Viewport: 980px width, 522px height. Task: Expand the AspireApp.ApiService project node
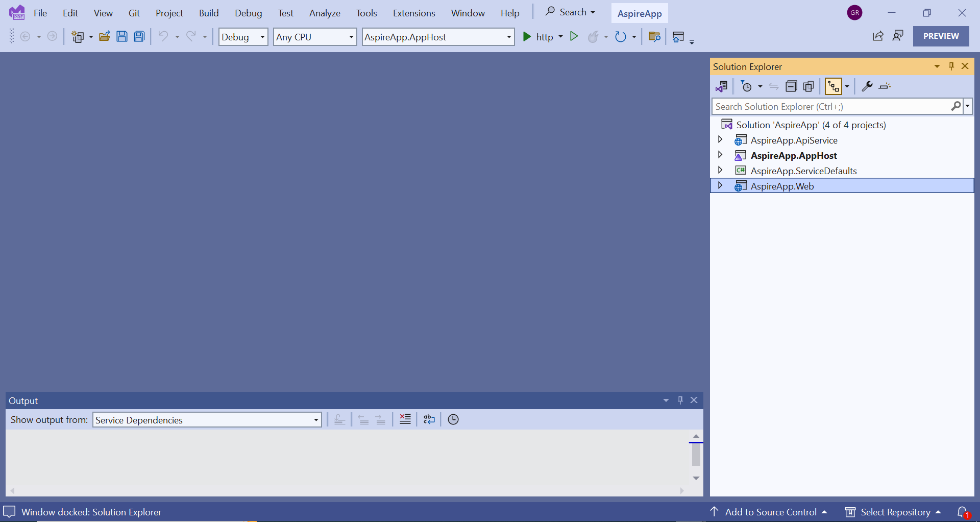point(720,139)
